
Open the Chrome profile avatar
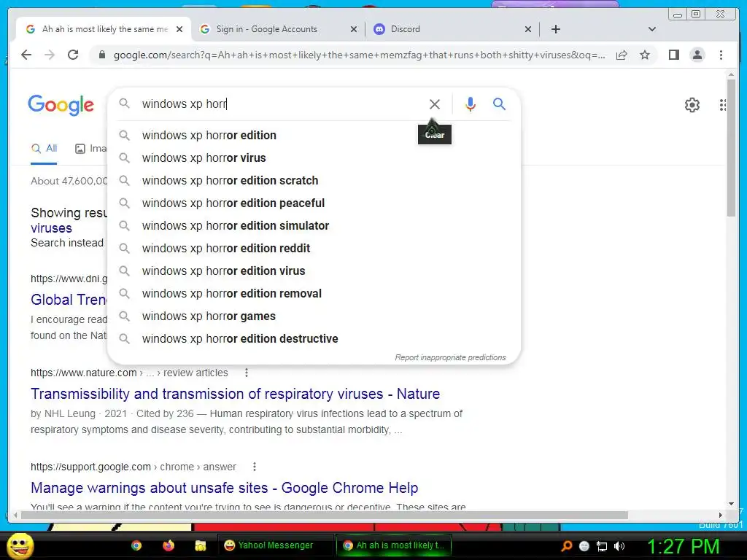(x=697, y=55)
